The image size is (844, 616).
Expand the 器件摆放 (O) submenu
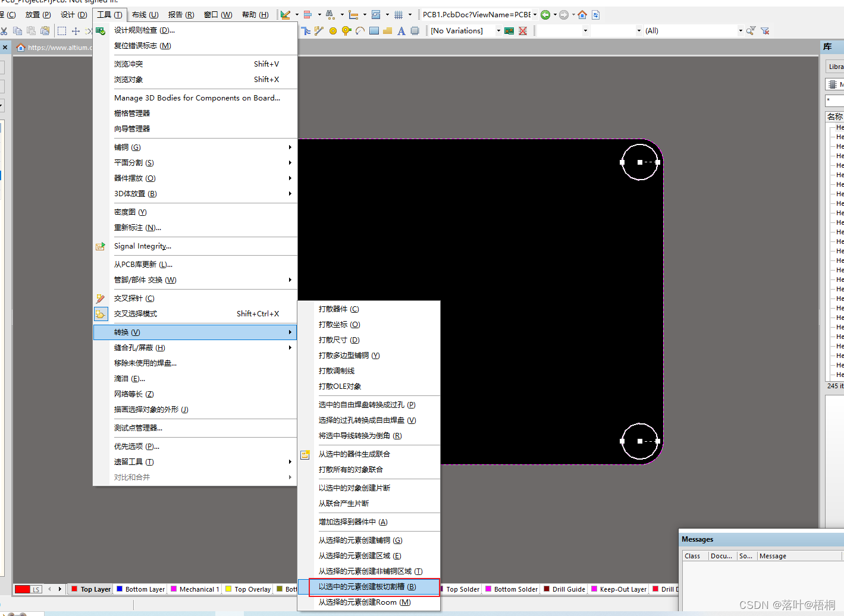(x=195, y=178)
